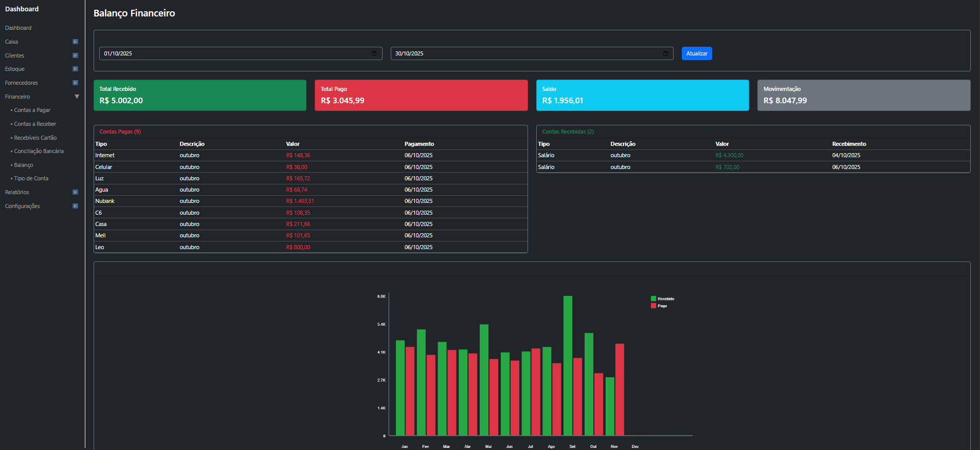Image resolution: width=980 pixels, height=450 pixels.
Task: Select Recebíveis Cartão in sidebar
Action: [35, 138]
